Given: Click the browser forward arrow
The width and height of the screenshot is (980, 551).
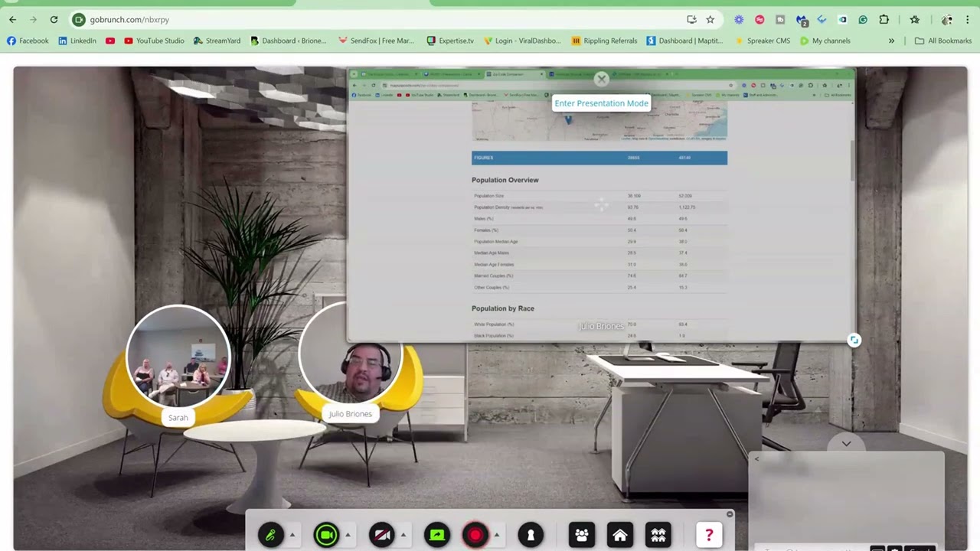Looking at the screenshot, I should point(33,19).
